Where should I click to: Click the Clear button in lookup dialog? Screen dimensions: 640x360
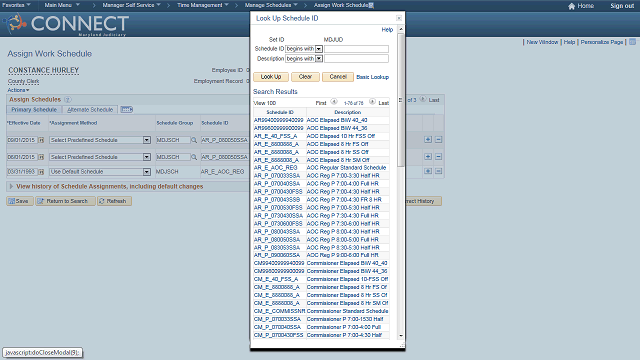tap(305, 77)
